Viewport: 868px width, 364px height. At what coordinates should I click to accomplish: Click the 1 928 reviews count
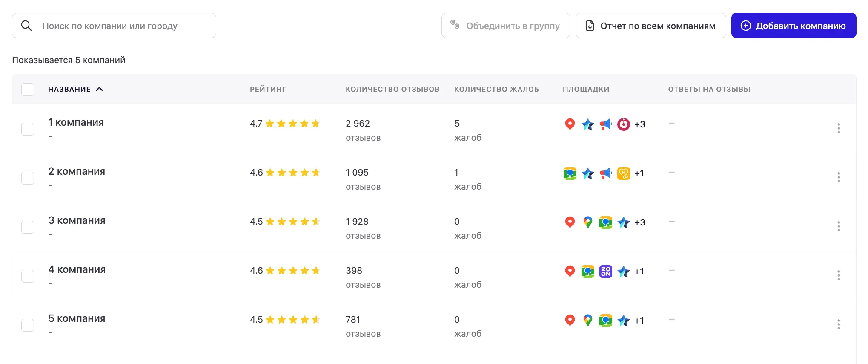click(x=357, y=222)
